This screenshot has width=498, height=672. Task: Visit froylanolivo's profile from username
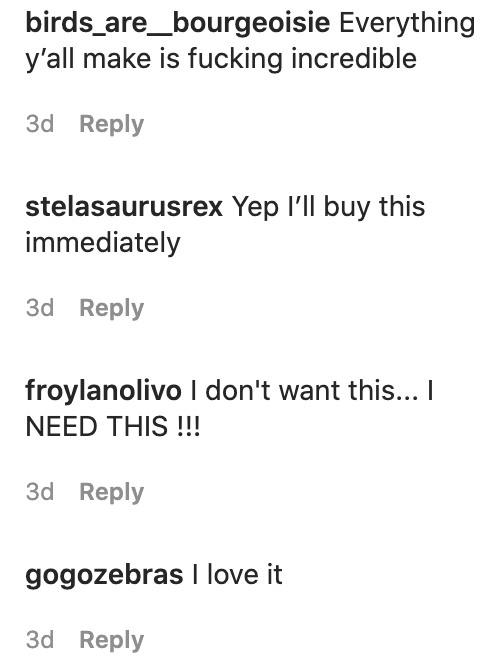(x=104, y=392)
